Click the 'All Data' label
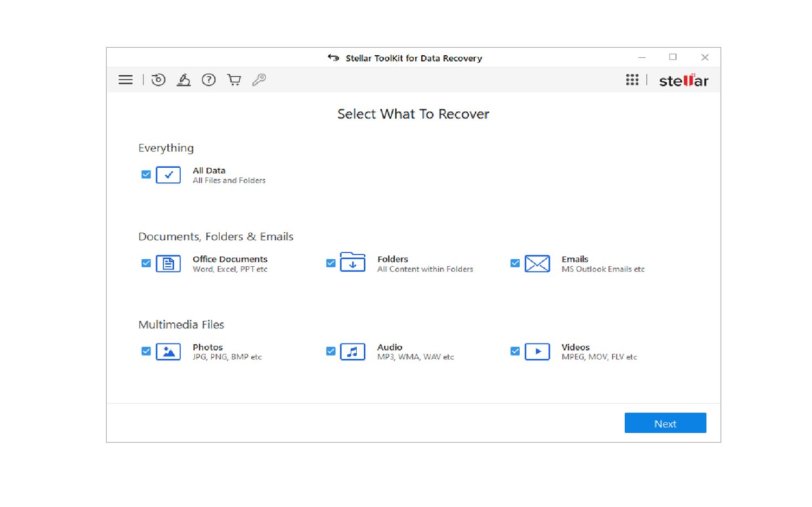This screenshot has height=507, width=812. click(209, 170)
